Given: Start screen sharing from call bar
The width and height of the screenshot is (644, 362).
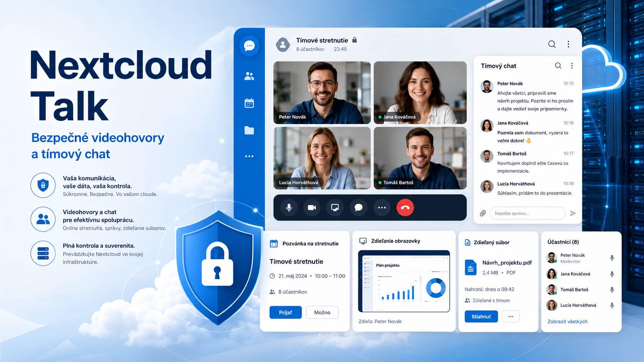Looking at the screenshot, I should point(335,208).
